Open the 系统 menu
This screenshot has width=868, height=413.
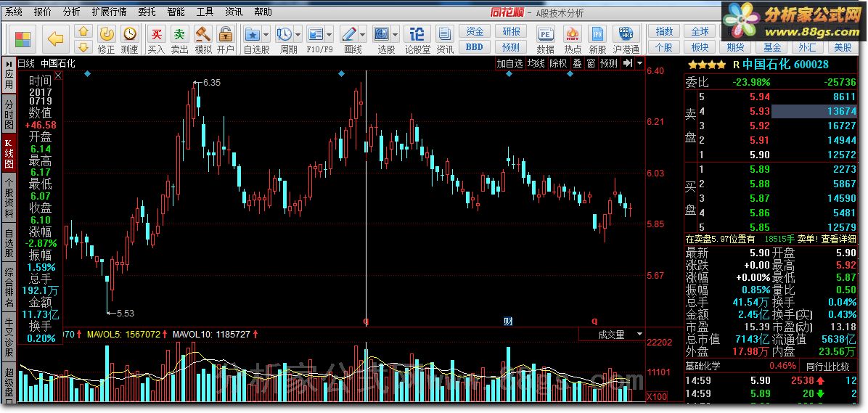(x=14, y=12)
